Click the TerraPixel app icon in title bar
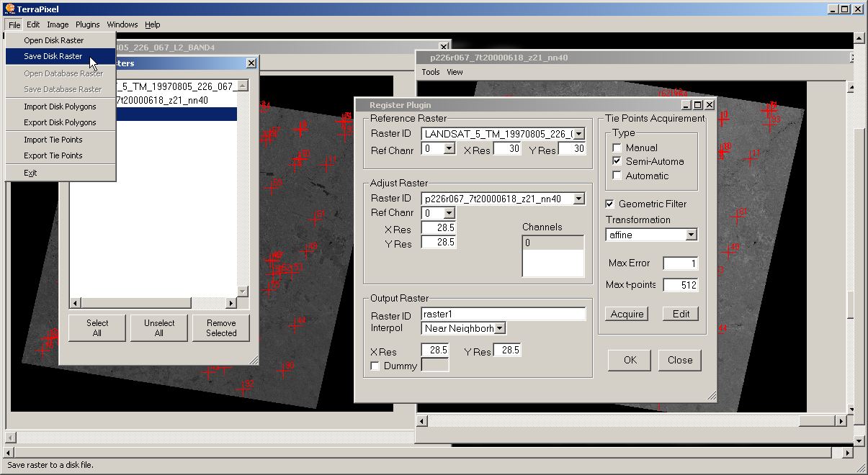This screenshot has width=868, height=475. [9, 9]
